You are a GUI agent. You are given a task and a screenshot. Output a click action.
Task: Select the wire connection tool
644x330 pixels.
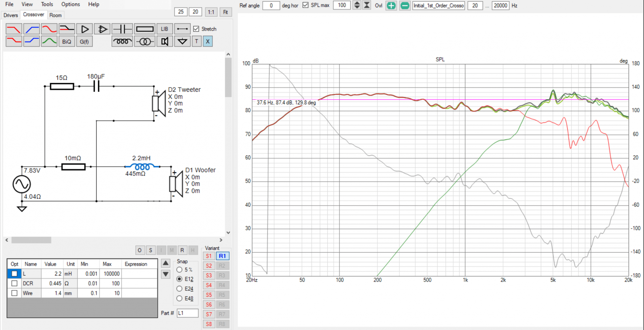[182, 29]
